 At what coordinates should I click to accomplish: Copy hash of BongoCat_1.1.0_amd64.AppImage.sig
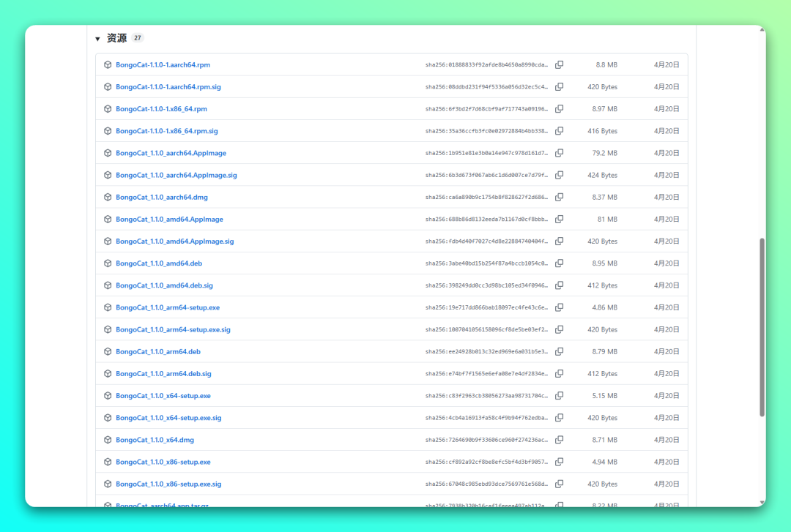point(559,241)
